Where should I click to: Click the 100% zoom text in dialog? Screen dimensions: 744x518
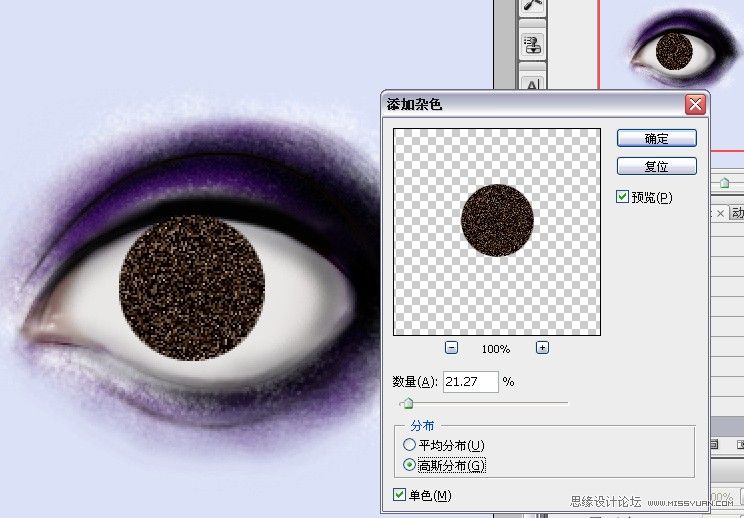point(496,349)
